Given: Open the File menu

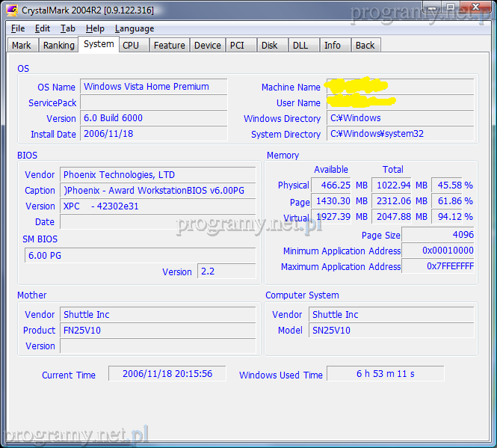Looking at the screenshot, I should point(18,28).
